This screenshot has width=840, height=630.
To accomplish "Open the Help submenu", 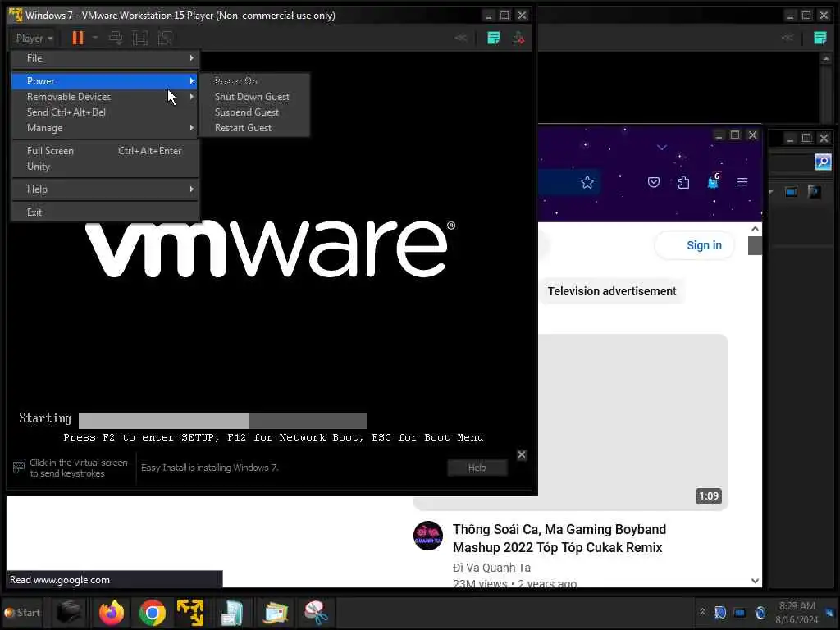I will [x=106, y=189].
